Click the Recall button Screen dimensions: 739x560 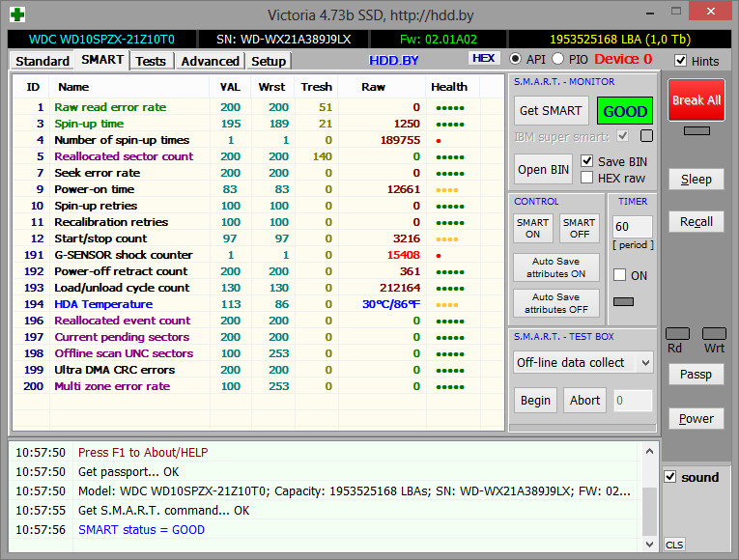click(x=696, y=222)
